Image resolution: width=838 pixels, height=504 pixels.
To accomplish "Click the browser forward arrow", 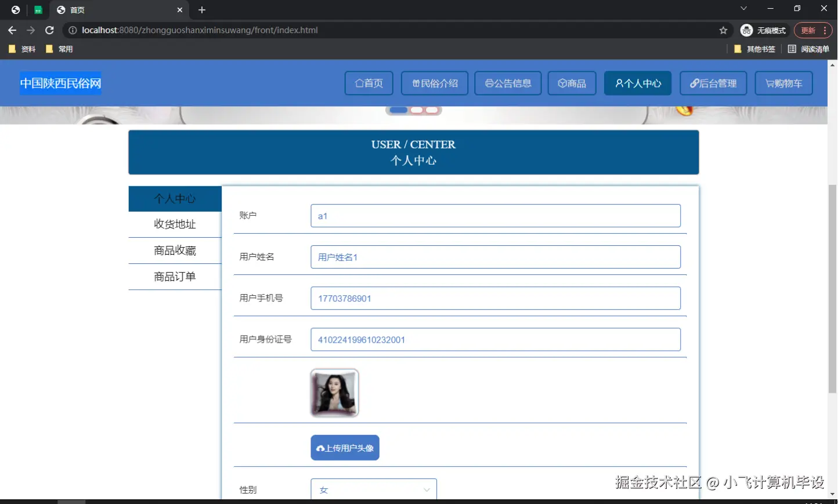I will (31, 30).
